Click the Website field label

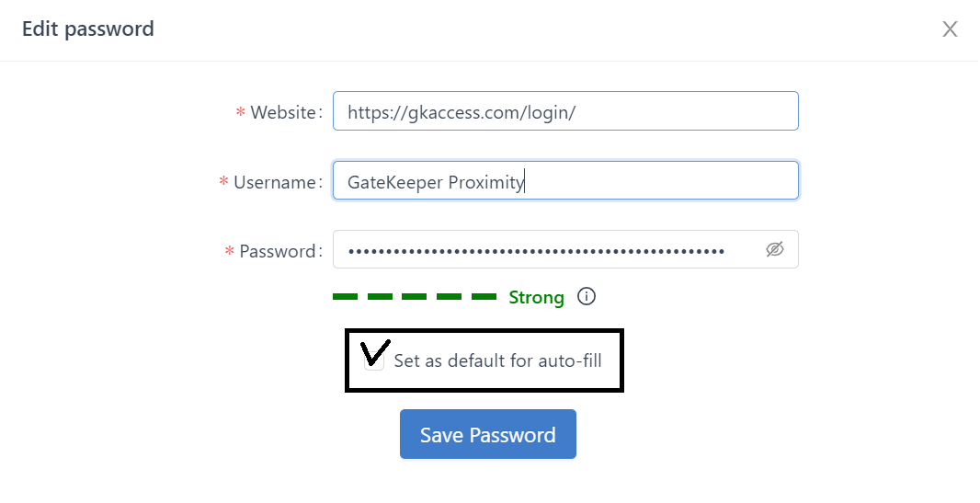(x=283, y=112)
